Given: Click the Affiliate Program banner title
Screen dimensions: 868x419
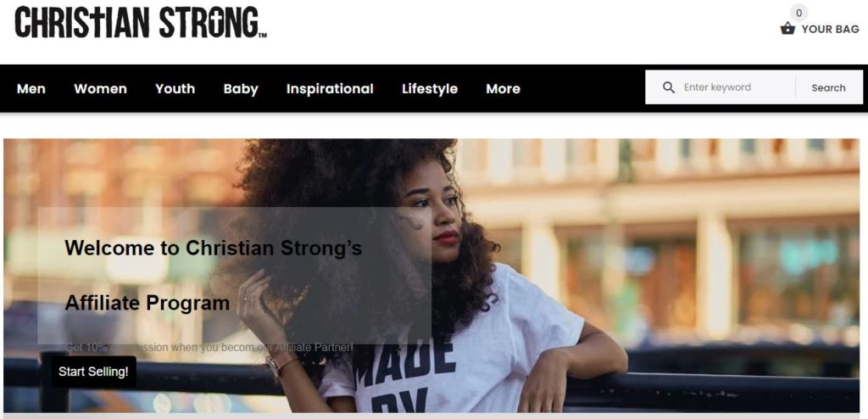Looking at the screenshot, I should point(147,303).
